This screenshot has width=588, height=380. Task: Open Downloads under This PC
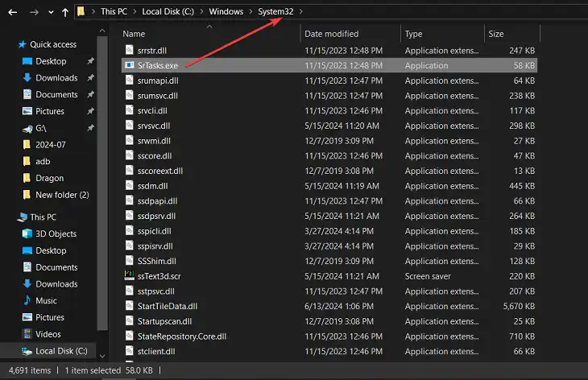coord(56,284)
